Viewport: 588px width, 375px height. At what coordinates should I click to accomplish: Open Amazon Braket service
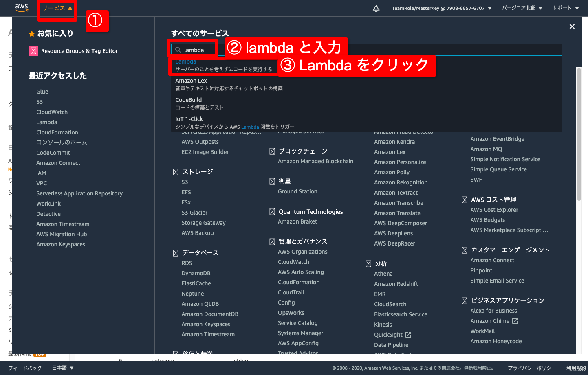(297, 221)
